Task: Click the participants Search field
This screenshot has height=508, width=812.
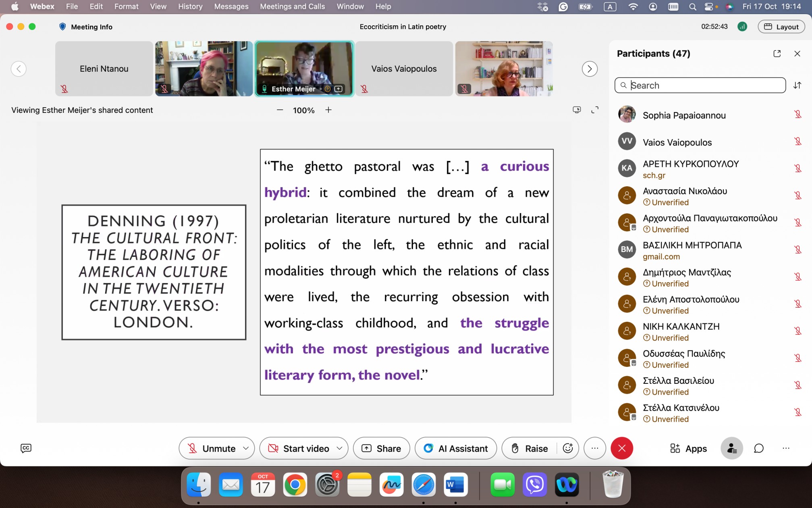Action: pos(700,85)
